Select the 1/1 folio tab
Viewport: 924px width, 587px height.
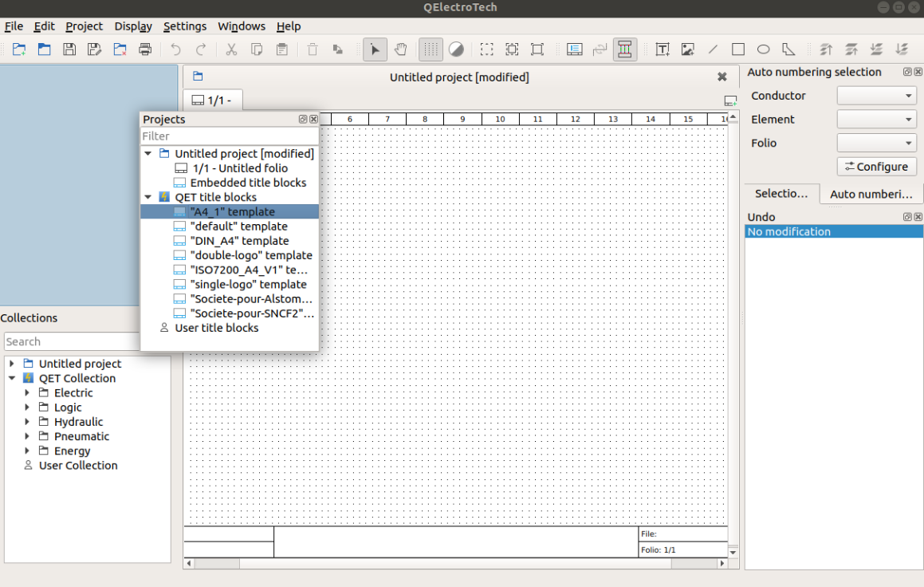212,100
